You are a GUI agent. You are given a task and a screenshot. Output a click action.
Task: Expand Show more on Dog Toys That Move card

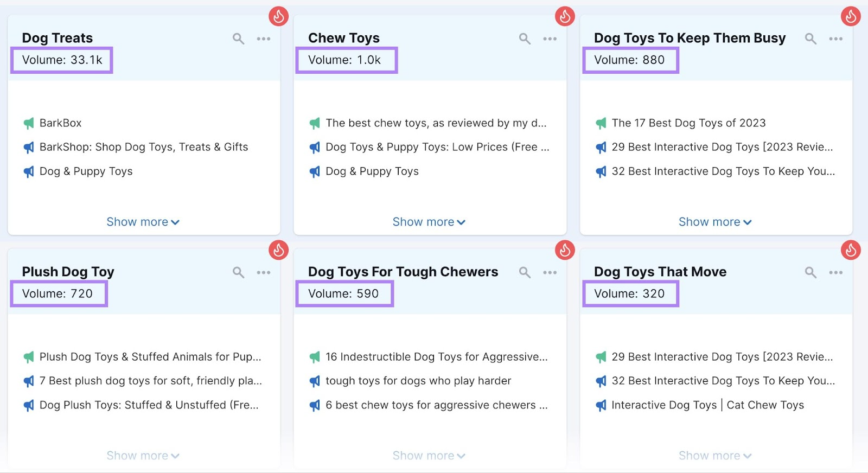715,456
